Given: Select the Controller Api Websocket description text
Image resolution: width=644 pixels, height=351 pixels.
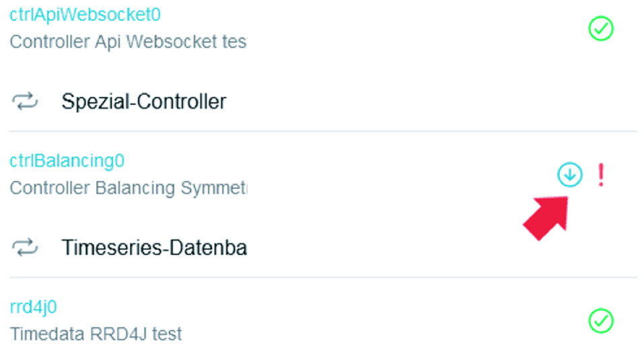Looking at the screenshot, I should coord(128,42).
